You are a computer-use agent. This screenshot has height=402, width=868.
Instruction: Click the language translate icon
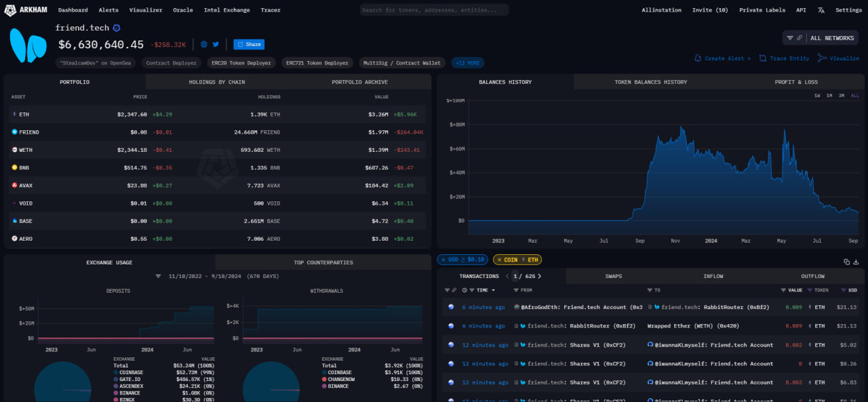(x=821, y=10)
